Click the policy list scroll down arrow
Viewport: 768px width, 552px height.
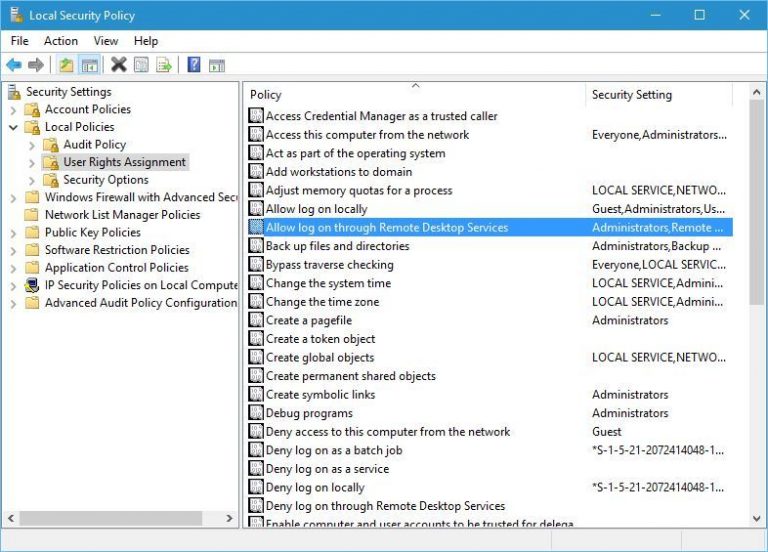pos(756,518)
